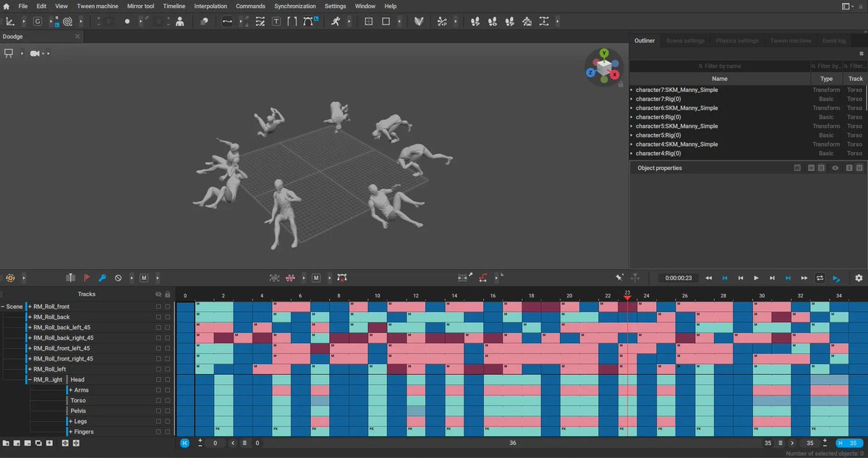This screenshot has height=458, width=868.
Task: Toggle lock checkbox for RM_Roll_front track
Action: pos(168,307)
